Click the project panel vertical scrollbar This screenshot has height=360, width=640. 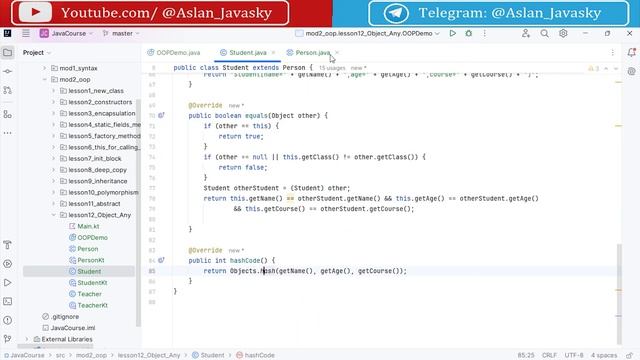coord(138,212)
